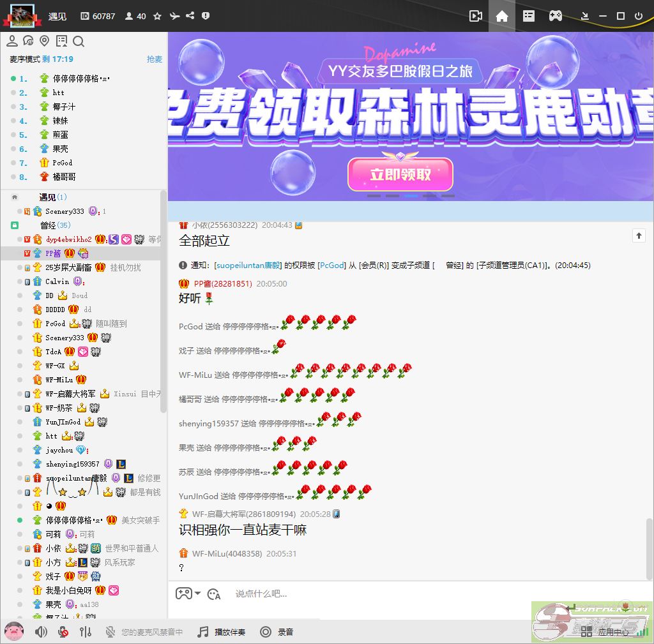Click the 立即领取 banner button
The image size is (654, 644).
point(400,174)
